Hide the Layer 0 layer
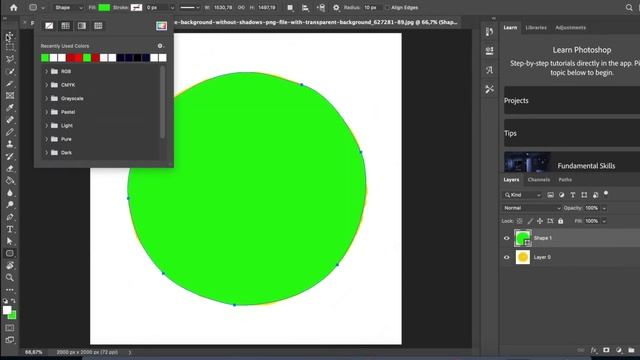Image resolution: width=640 pixels, height=360 pixels. point(507,257)
